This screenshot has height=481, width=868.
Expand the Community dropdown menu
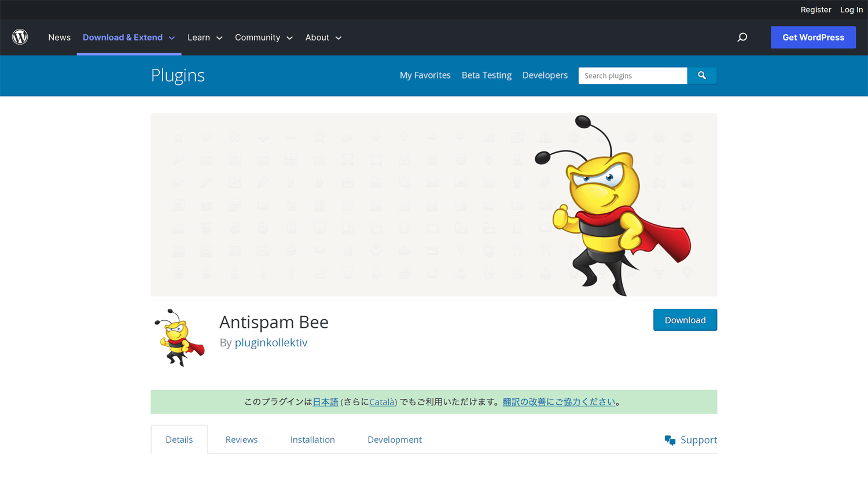tap(264, 38)
